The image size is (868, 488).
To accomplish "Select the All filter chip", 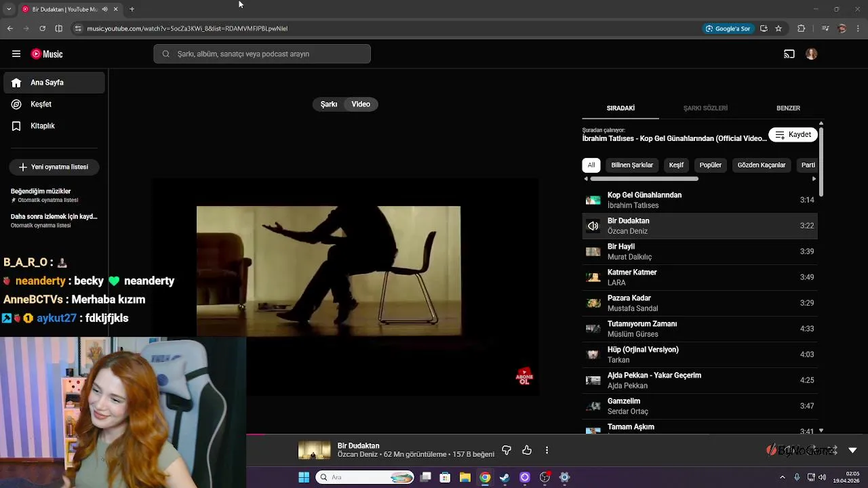I will click(591, 165).
